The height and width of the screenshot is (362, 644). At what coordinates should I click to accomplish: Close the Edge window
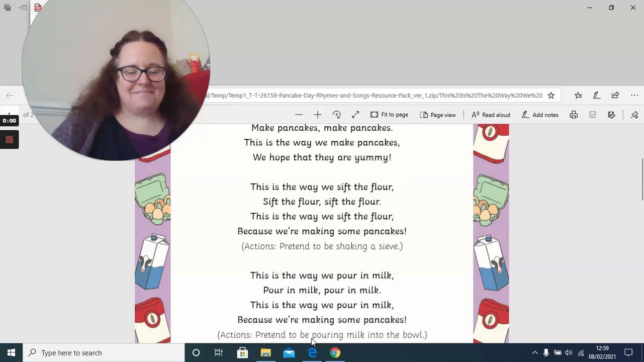coord(633,8)
